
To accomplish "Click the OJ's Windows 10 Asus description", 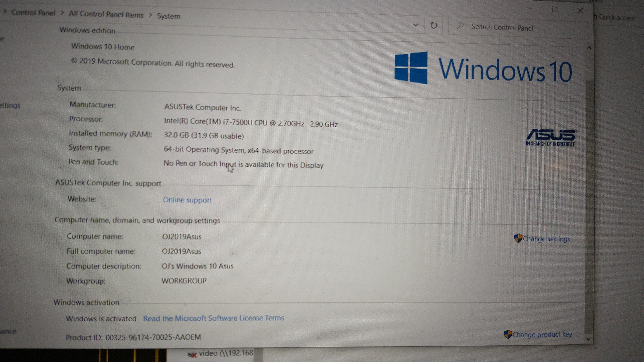I will (198, 266).
